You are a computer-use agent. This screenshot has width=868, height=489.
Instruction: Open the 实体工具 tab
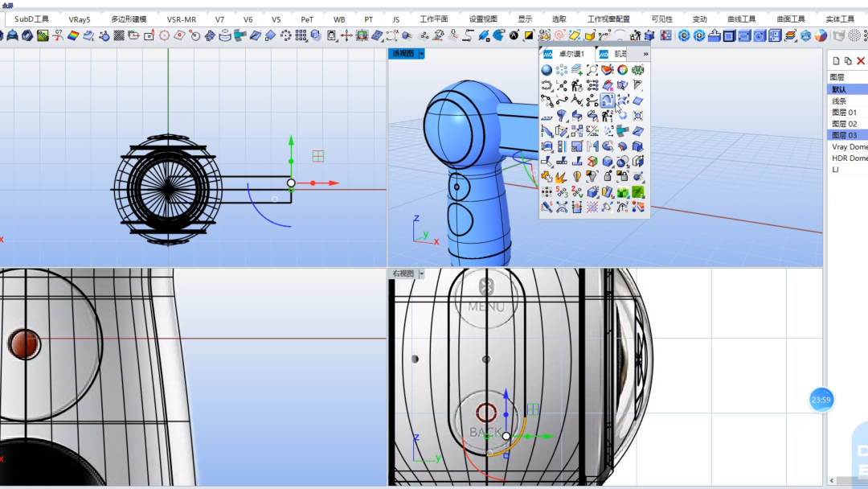point(840,18)
